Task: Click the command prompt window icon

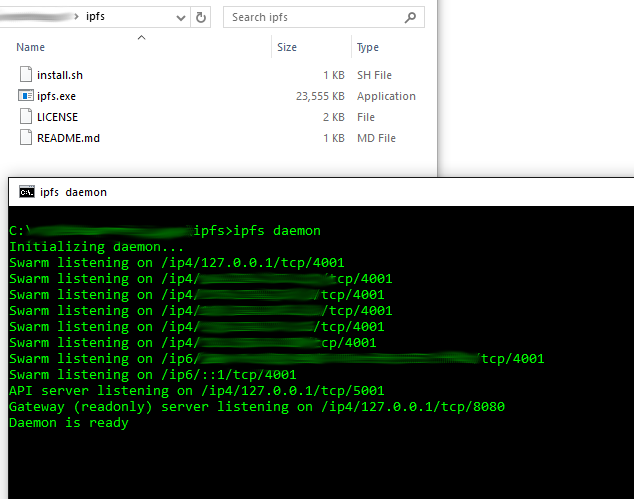Action: (27, 192)
